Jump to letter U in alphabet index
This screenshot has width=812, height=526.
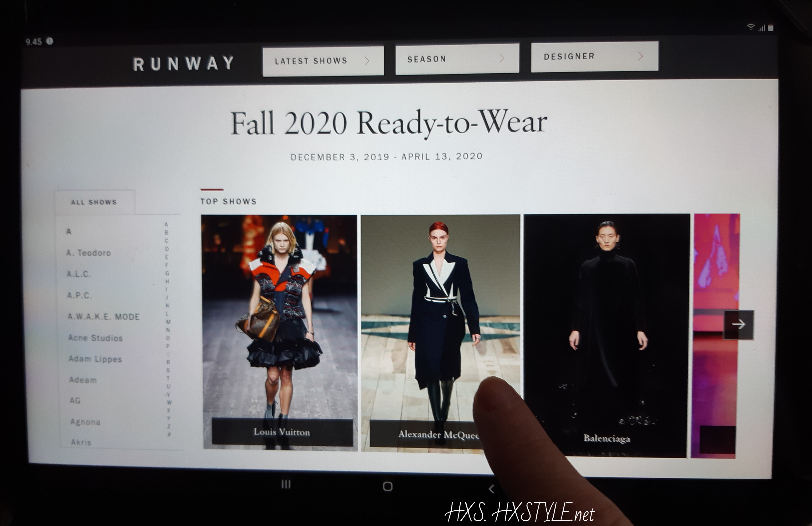[169, 387]
